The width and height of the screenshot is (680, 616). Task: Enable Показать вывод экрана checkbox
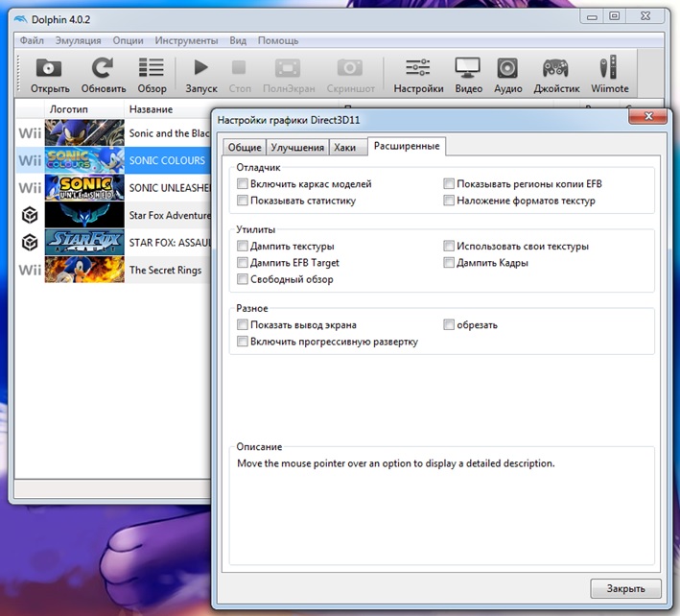pos(243,325)
